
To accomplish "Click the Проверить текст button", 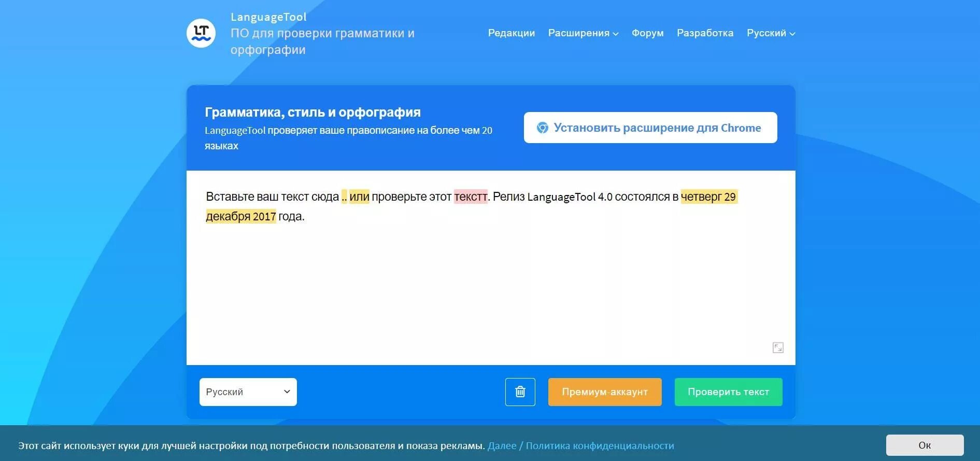I will click(728, 392).
